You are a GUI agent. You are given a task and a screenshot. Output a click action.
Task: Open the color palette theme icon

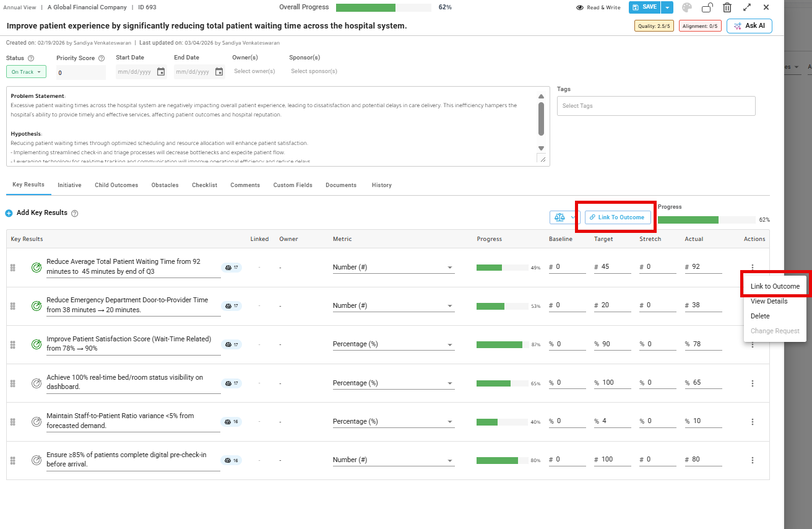pos(686,7)
